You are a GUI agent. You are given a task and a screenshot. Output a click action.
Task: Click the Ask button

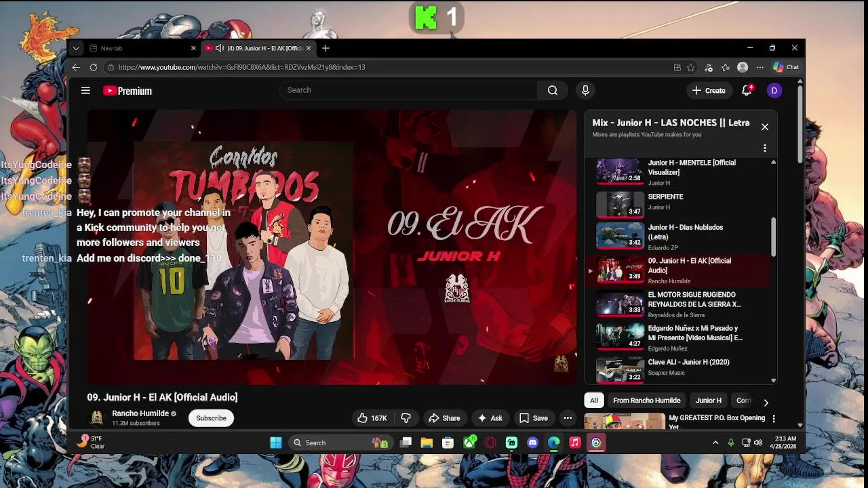point(490,418)
